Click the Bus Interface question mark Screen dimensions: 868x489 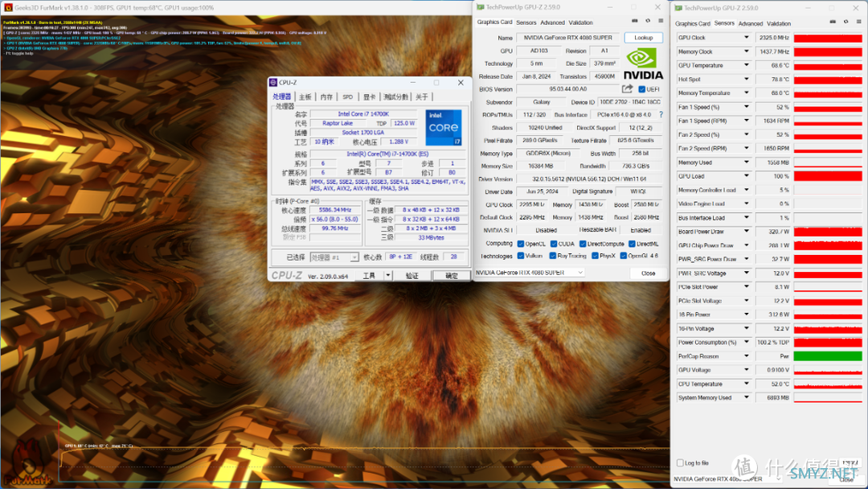pos(661,115)
